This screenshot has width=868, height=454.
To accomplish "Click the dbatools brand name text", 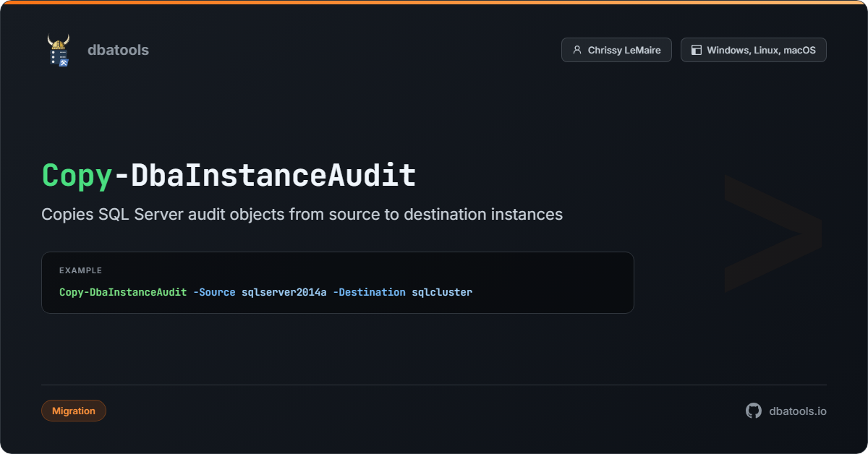I will (x=118, y=50).
